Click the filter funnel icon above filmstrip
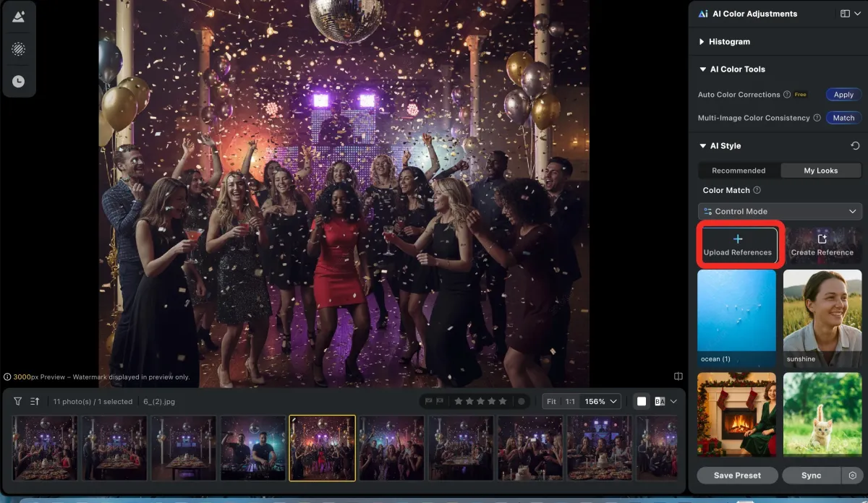868x503 pixels. 17,401
